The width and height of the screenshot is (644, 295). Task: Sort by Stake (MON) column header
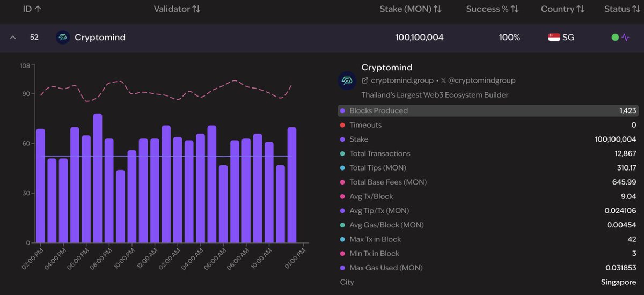pyautogui.click(x=411, y=9)
